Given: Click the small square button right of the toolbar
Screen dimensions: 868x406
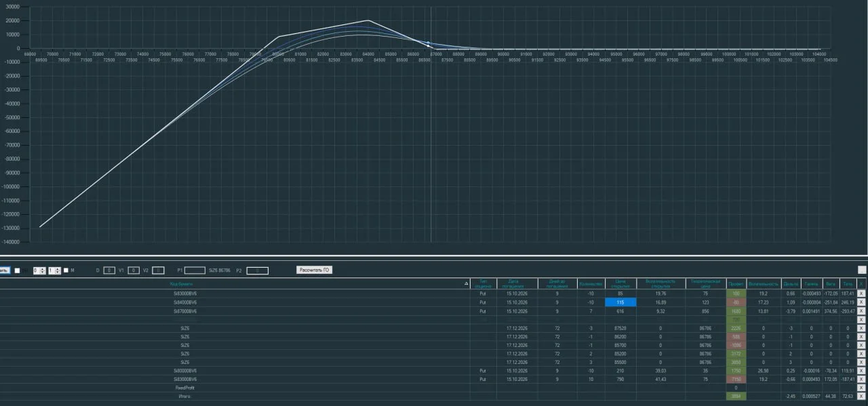Looking at the screenshot, I should (x=862, y=270).
